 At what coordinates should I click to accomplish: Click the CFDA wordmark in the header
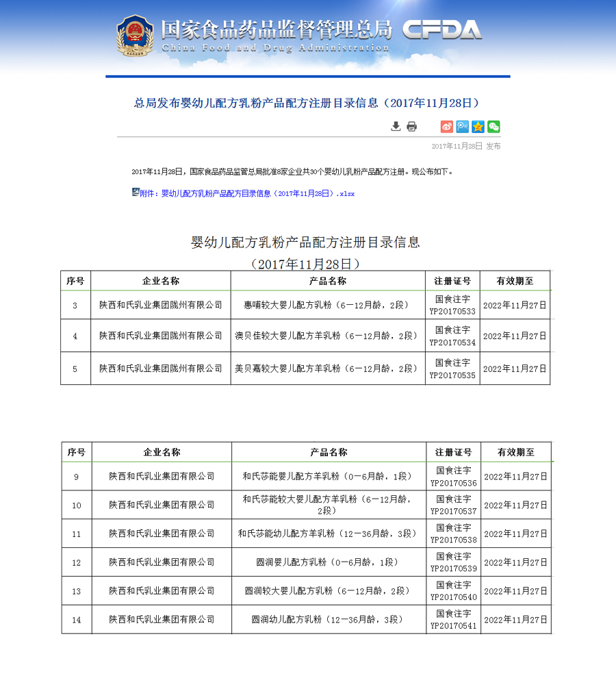443,29
